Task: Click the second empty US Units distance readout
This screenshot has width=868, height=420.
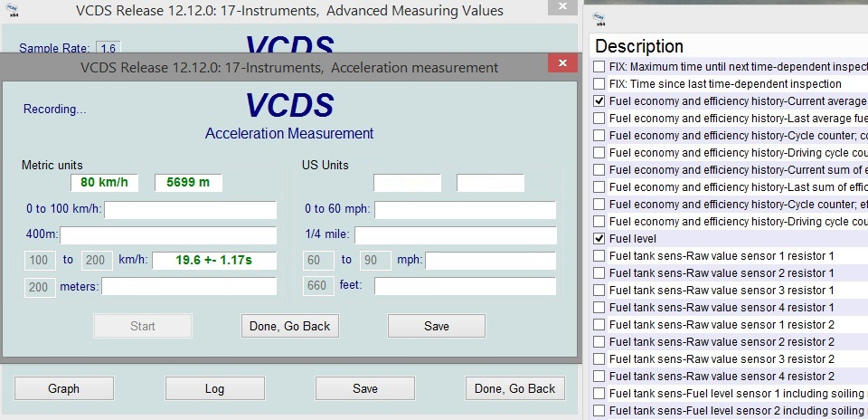Action: 490,183
